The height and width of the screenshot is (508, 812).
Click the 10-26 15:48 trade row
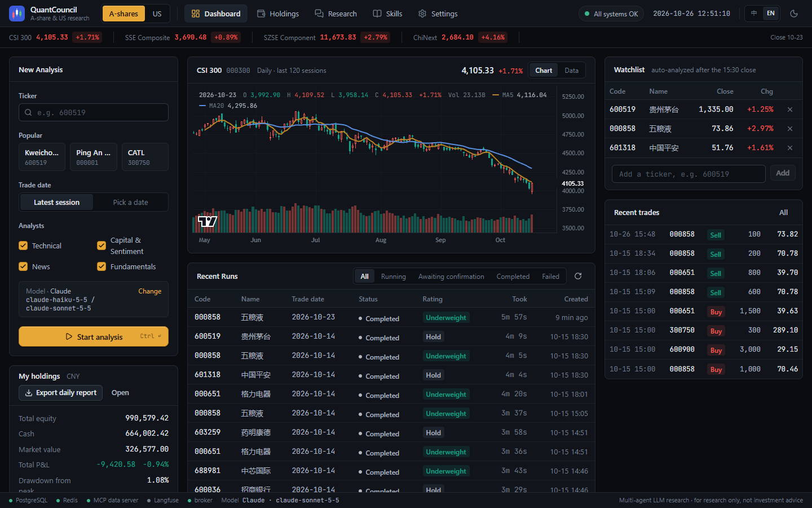[x=704, y=234]
